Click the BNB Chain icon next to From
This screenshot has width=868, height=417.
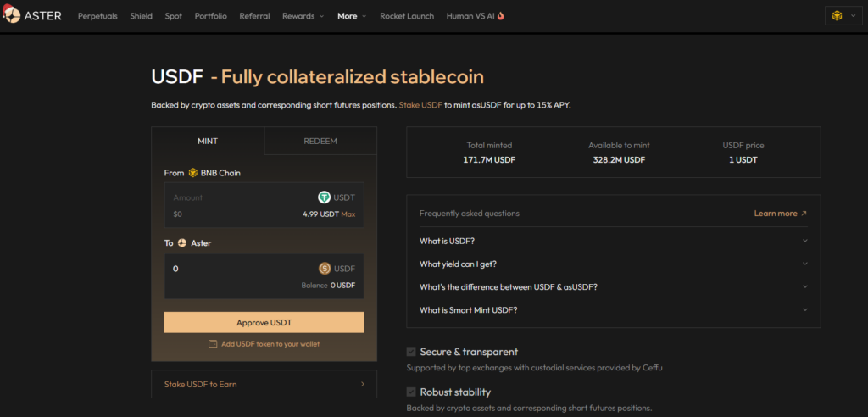point(193,173)
